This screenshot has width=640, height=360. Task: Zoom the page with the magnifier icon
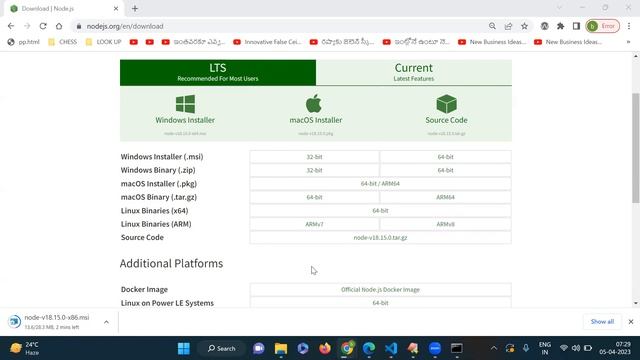point(492,26)
